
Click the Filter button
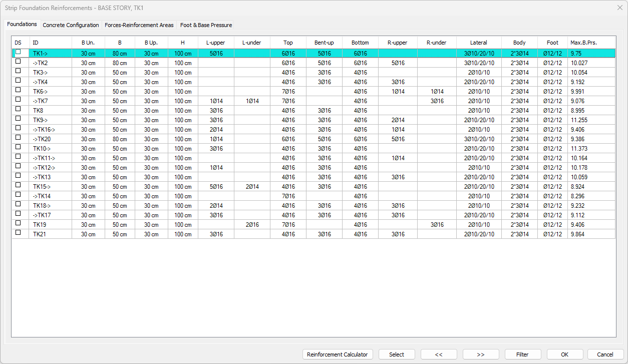click(522, 354)
